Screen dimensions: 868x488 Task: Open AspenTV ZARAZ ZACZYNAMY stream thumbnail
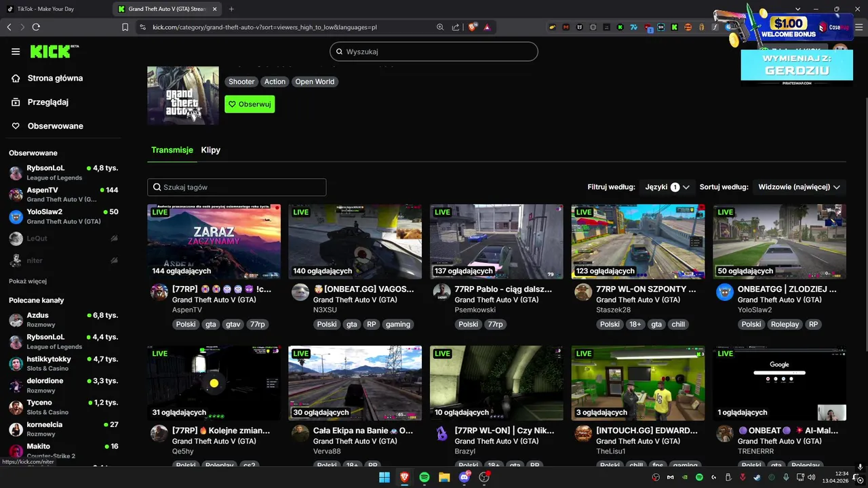click(x=214, y=242)
